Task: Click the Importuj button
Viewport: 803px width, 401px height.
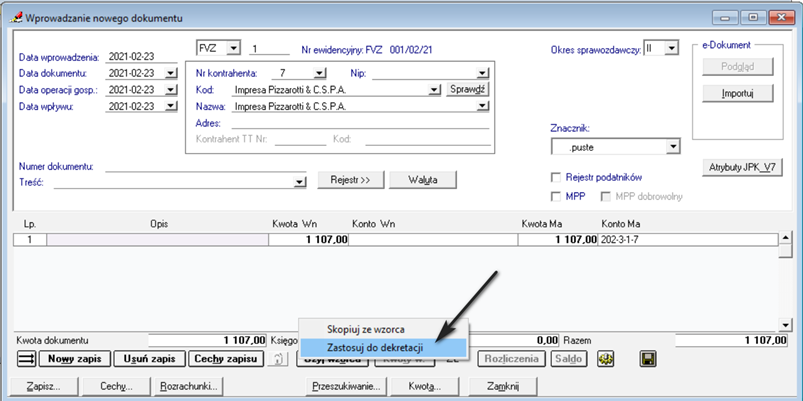Action: pyautogui.click(x=738, y=94)
